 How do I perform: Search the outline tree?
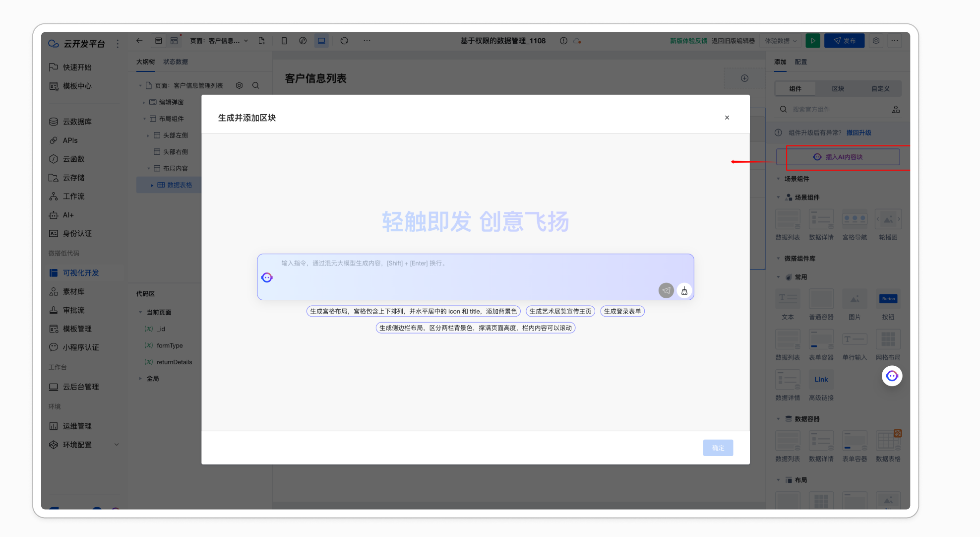tap(256, 85)
